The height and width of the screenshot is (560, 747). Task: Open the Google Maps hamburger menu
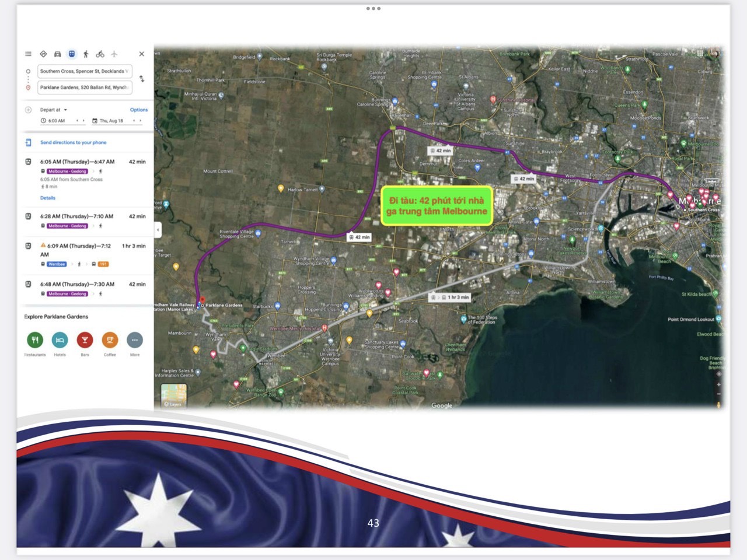28,54
